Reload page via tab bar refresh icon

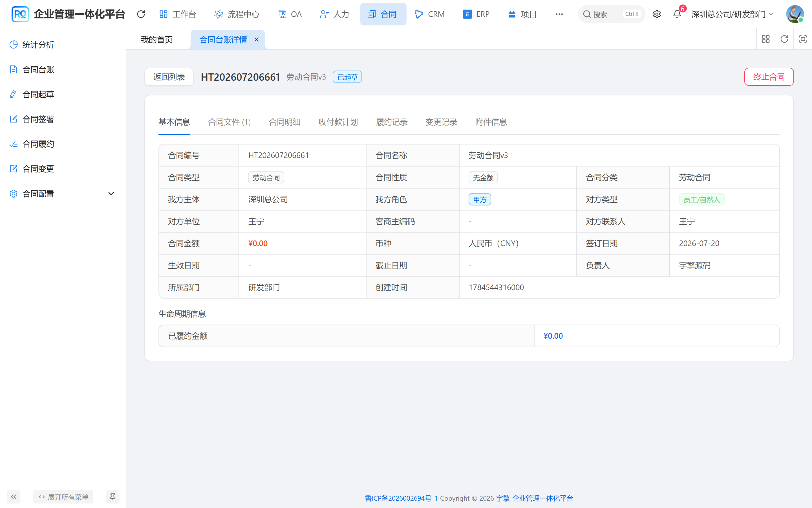click(784, 39)
